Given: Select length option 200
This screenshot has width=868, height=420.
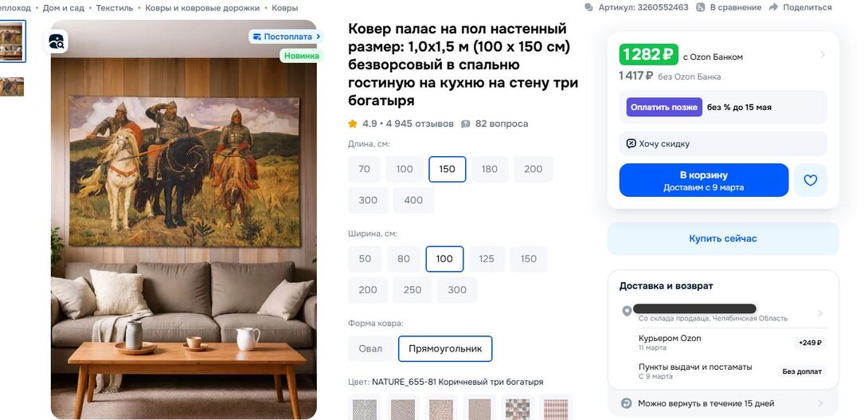Looking at the screenshot, I should 533,169.
